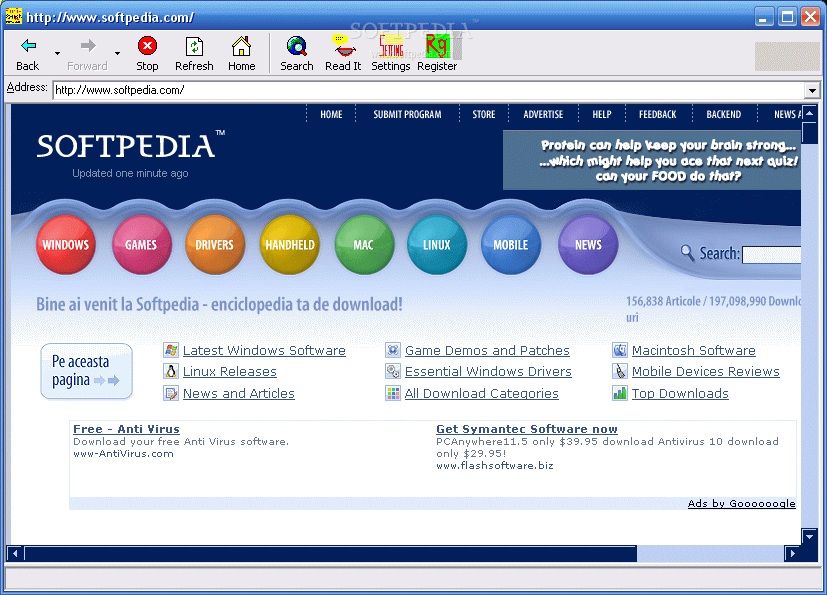827x595 pixels.
Task: Open Get Symantec Software now ad link
Action: (x=527, y=429)
